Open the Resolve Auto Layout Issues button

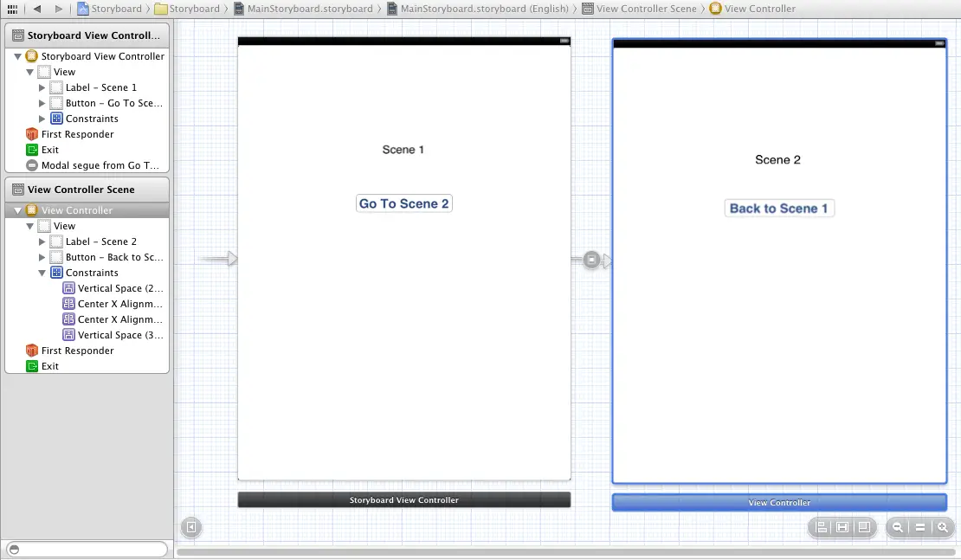[863, 527]
